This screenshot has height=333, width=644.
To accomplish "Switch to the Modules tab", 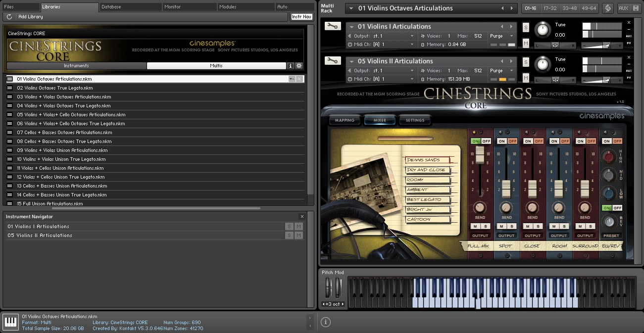I will (x=246, y=7).
